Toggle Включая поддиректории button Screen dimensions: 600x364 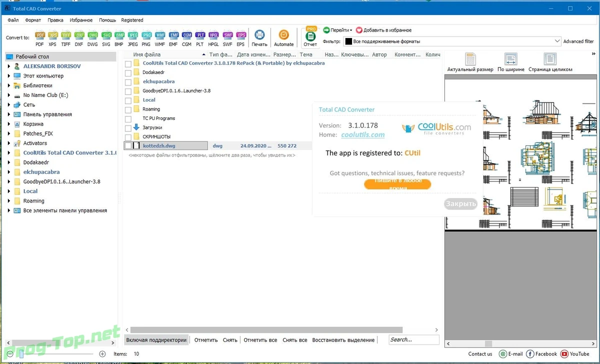click(156, 340)
